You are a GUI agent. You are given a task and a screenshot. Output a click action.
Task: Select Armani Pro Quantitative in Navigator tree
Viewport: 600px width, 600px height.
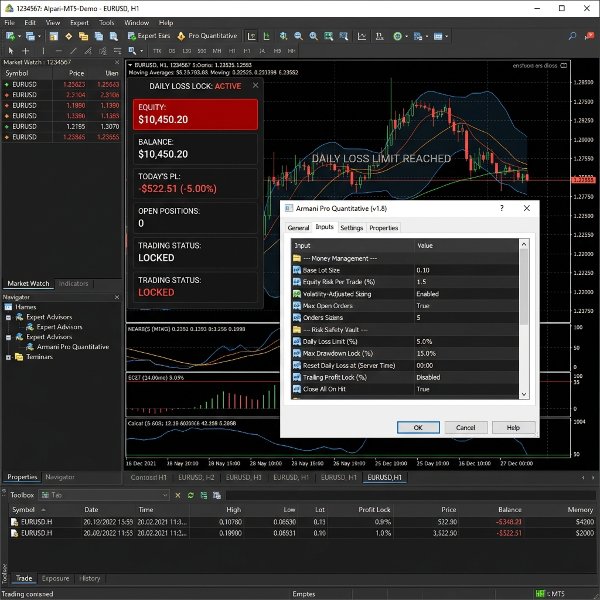(x=73, y=347)
